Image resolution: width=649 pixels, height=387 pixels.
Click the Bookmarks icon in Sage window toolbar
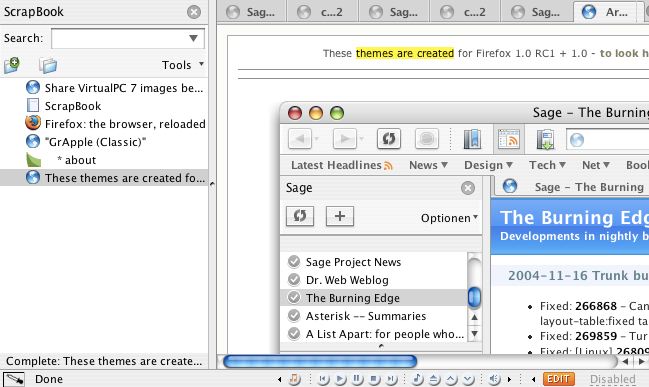coord(472,139)
